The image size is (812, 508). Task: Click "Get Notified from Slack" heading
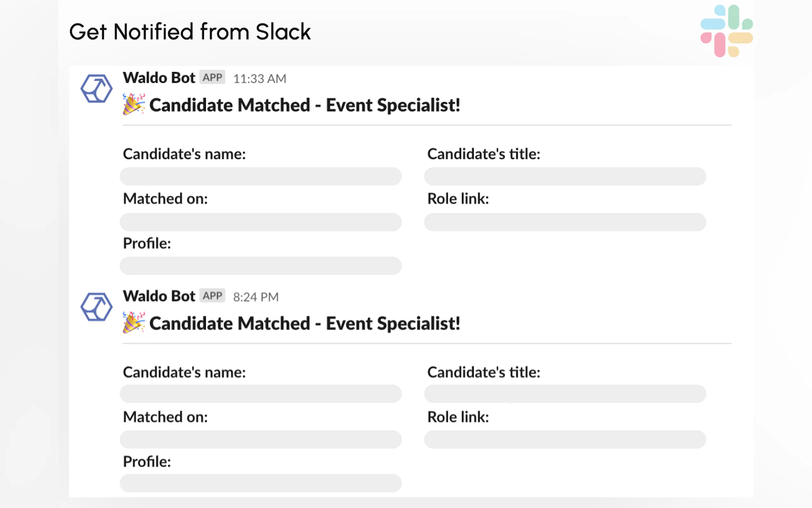190,32
